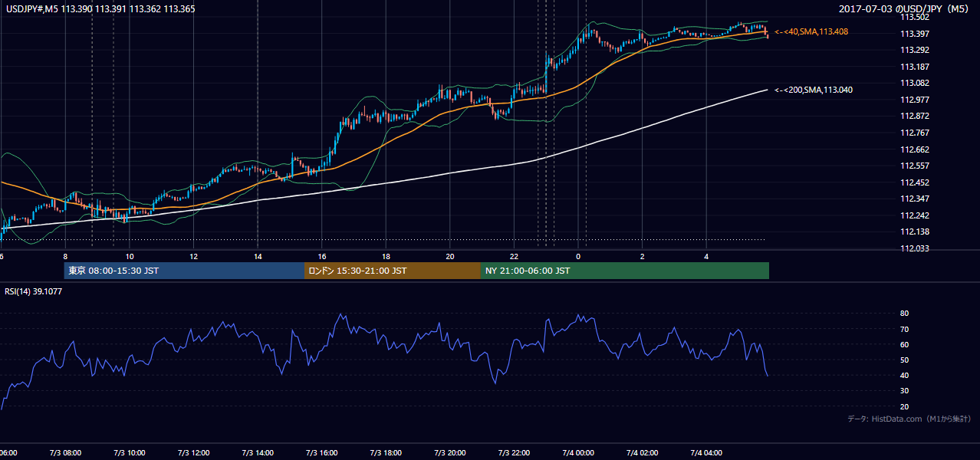This screenshot has width=980, height=460.
Task: Click hour label 10 under the price chart
Action: coord(130,257)
